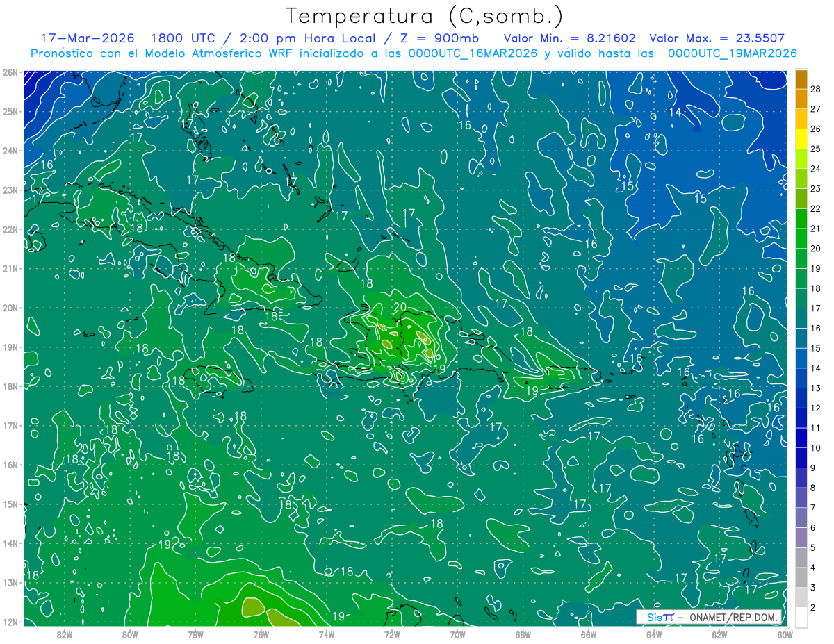The width and height of the screenshot is (834, 644).
Task: Click the colorbar value label 2
Action: coord(814,608)
